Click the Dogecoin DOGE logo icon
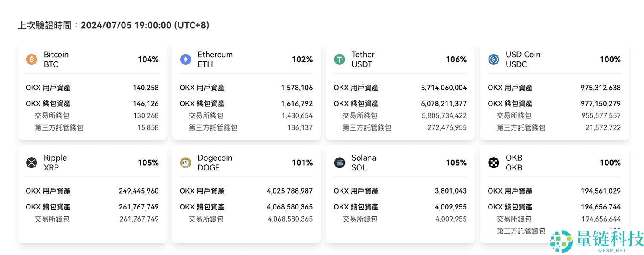The height and width of the screenshot is (255, 644). tap(185, 163)
